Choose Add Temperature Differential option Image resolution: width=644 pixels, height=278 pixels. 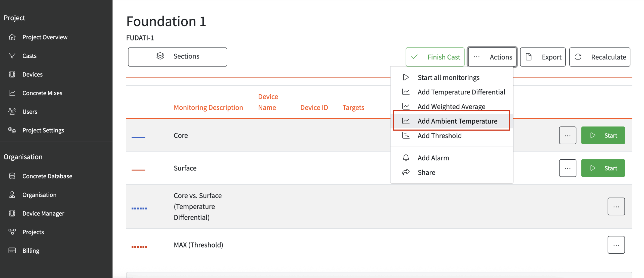(461, 92)
